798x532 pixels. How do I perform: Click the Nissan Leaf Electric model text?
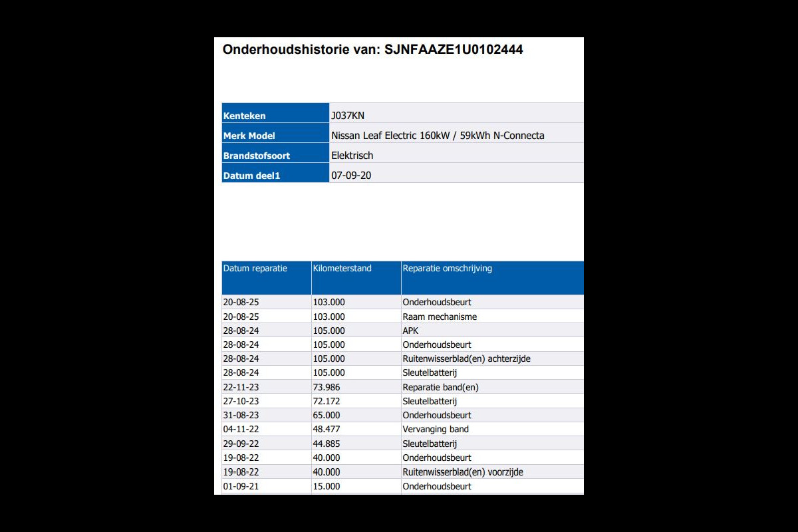(x=438, y=136)
